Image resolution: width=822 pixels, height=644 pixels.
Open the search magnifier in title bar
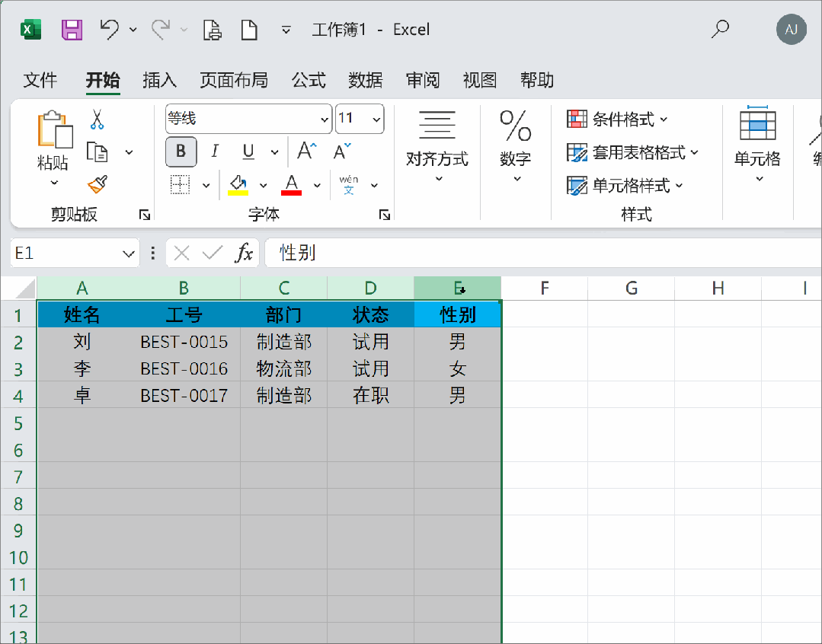point(720,29)
